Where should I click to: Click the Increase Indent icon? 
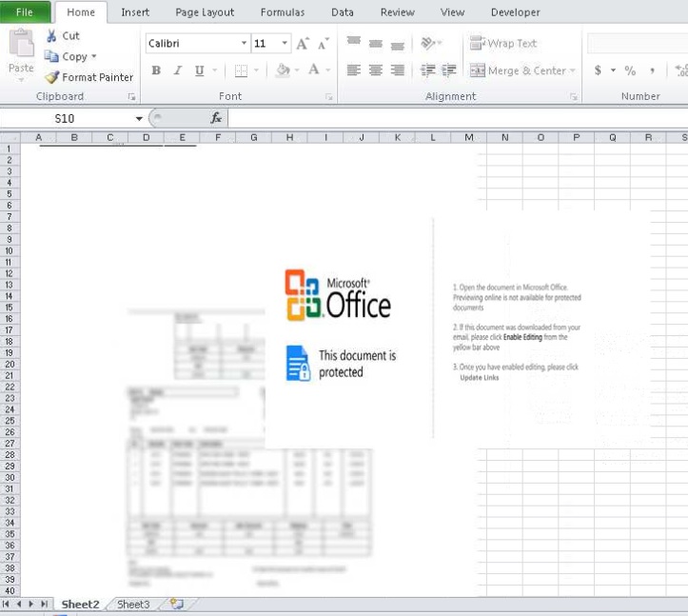click(449, 70)
